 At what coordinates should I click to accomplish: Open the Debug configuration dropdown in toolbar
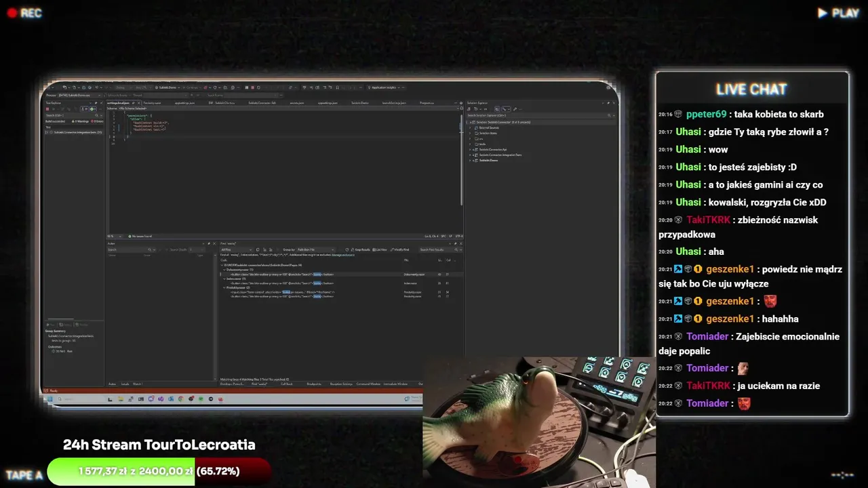[x=123, y=87]
